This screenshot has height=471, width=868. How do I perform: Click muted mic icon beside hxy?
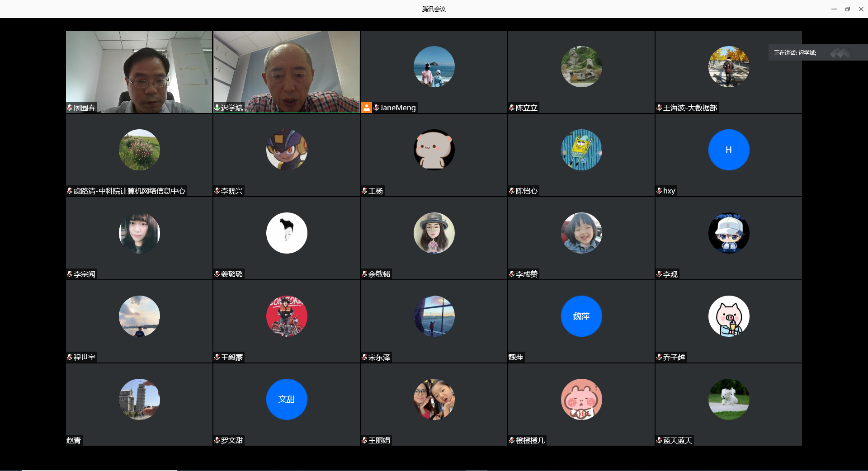pyautogui.click(x=659, y=191)
